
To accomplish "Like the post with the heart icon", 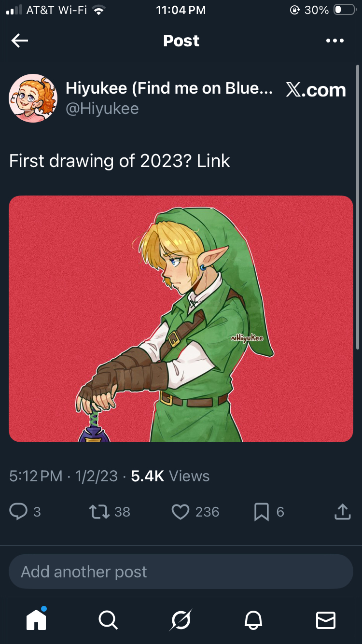I will coord(181,512).
